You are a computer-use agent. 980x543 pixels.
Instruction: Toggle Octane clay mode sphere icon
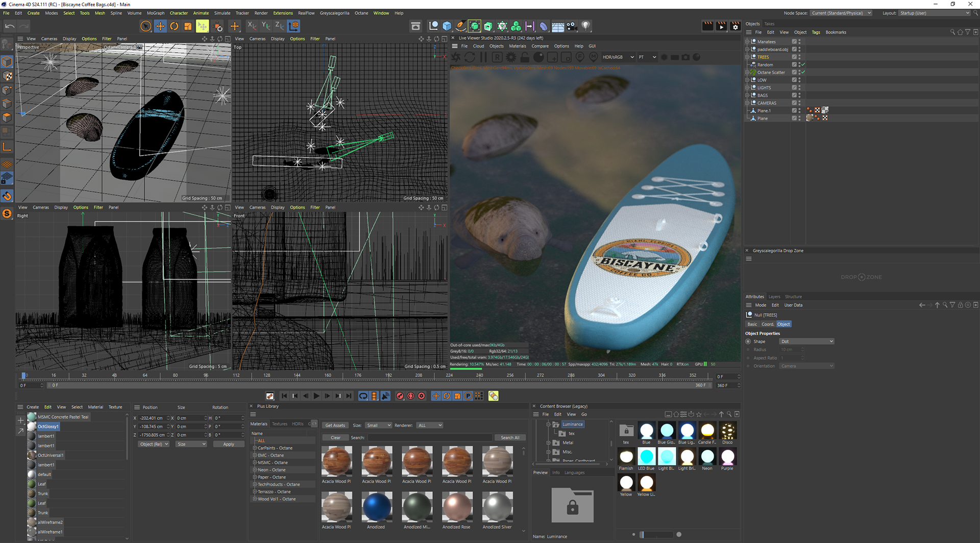tap(538, 57)
